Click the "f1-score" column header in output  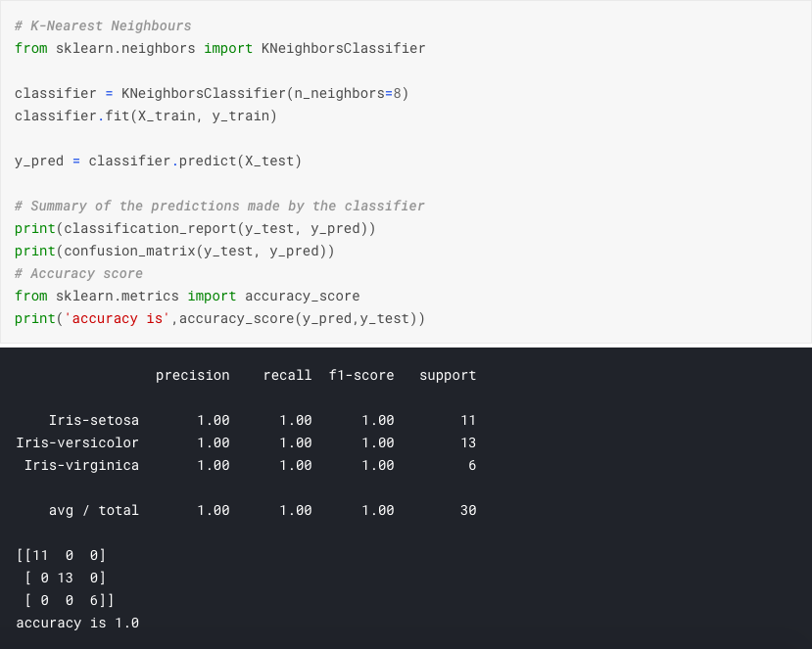tap(361, 375)
